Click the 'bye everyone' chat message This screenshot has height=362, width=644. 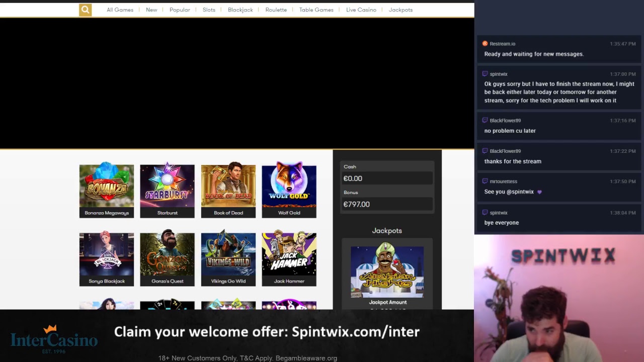pos(501,223)
